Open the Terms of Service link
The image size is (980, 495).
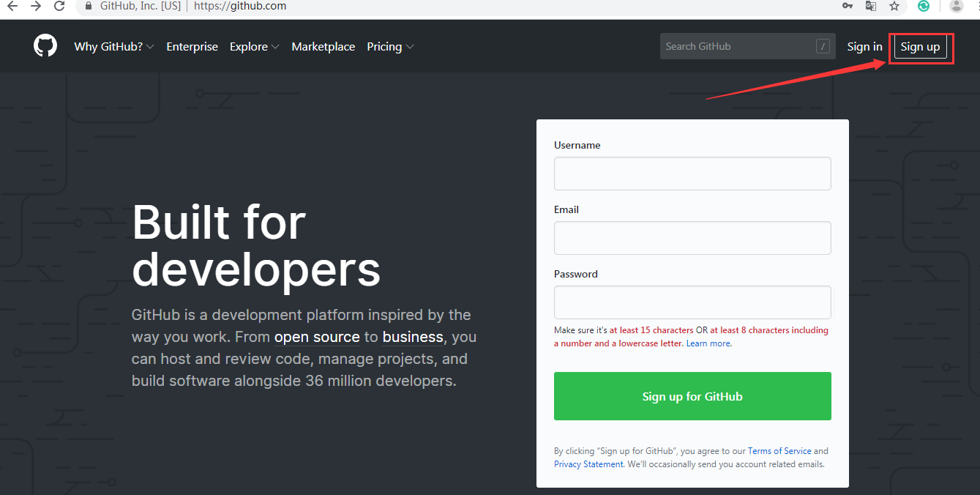tap(779, 451)
